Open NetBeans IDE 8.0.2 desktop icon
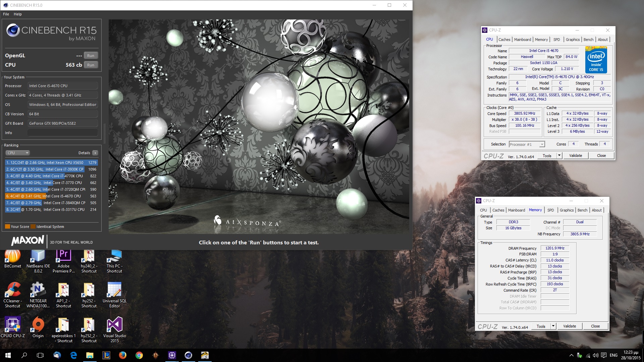 point(38,261)
